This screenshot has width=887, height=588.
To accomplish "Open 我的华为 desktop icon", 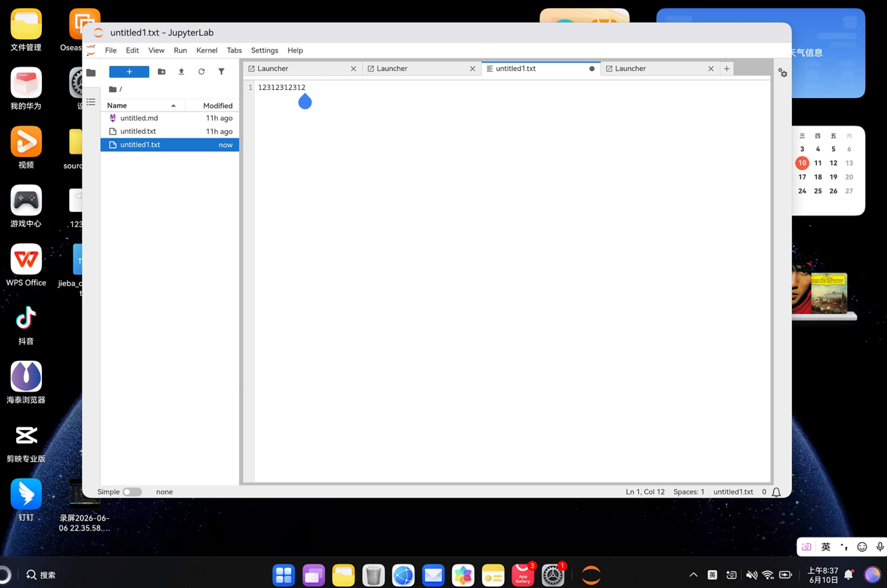I will pos(26,89).
